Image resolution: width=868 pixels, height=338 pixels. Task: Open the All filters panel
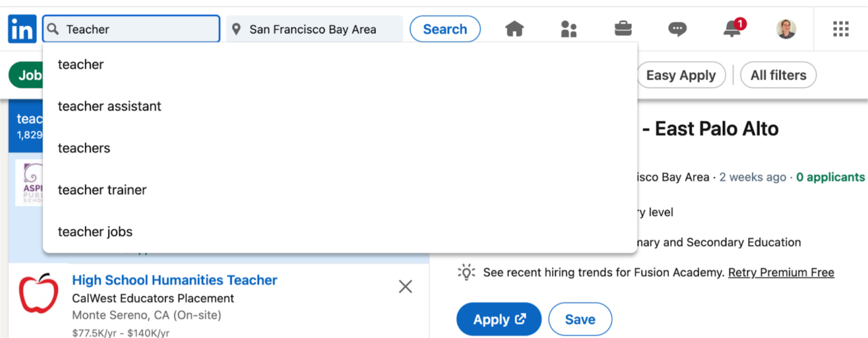click(778, 76)
